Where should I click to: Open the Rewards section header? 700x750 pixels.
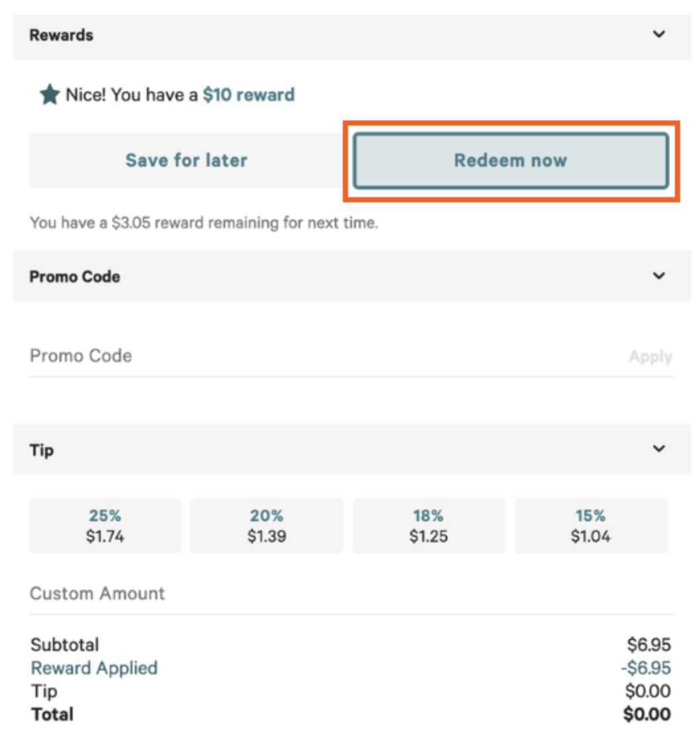click(x=62, y=35)
